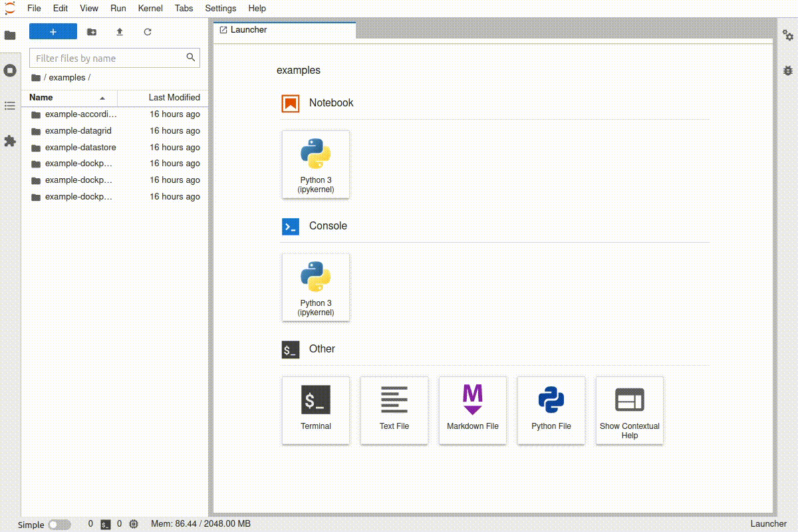Select the example-accordi… folder

[x=115, y=114]
